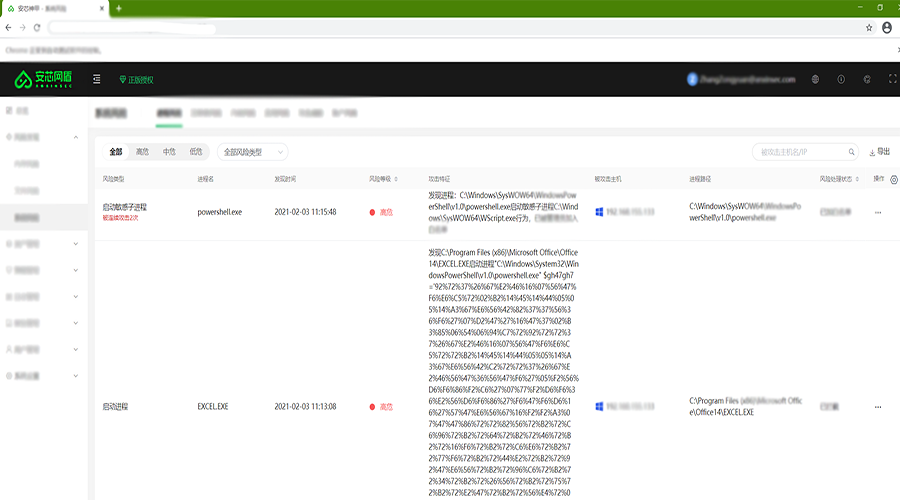This screenshot has height=500, width=900.
Task: Click the 进程名 column header
Action: click(205, 179)
